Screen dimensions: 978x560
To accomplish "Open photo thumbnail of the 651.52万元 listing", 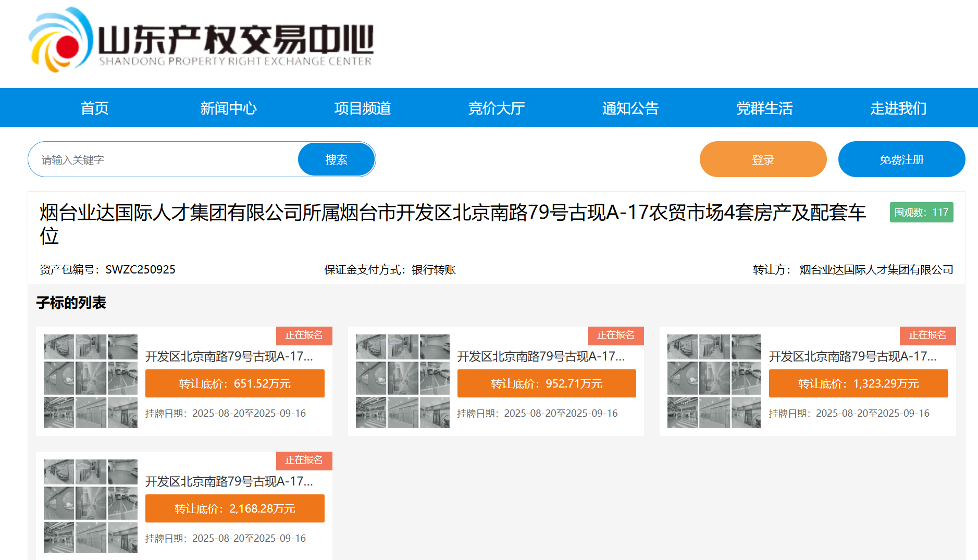I will (x=91, y=381).
